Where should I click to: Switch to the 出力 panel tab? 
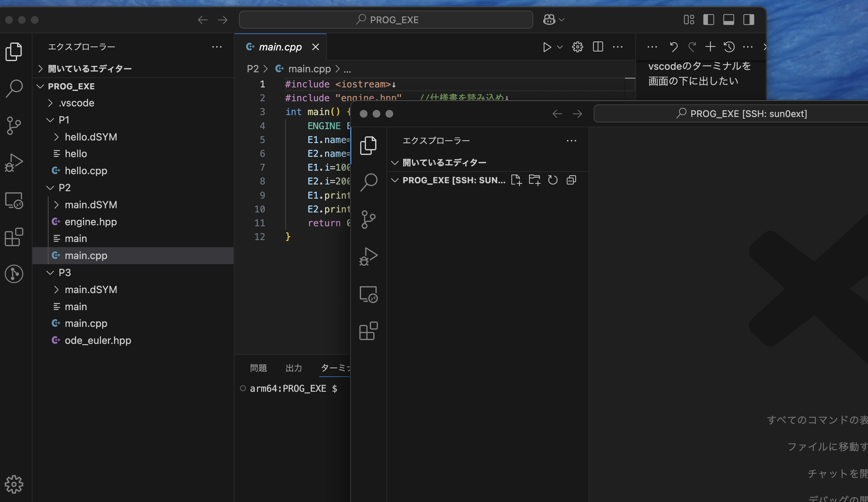(294, 368)
